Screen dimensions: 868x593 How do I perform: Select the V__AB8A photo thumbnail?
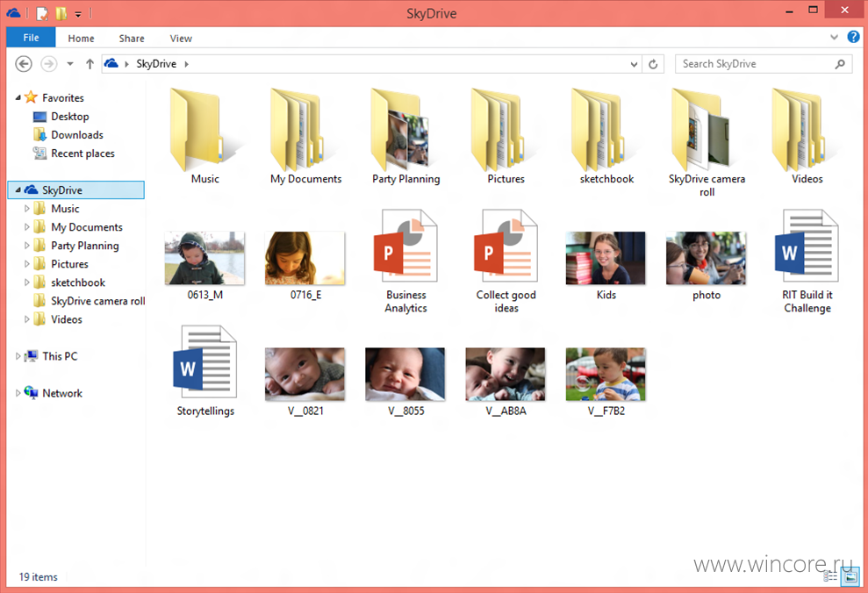(x=506, y=374)
